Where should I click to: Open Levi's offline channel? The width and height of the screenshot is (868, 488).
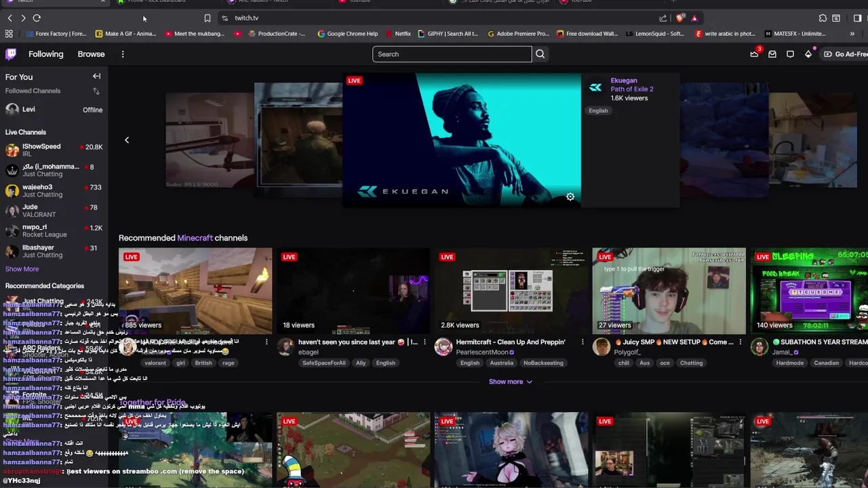coord(54,109)
